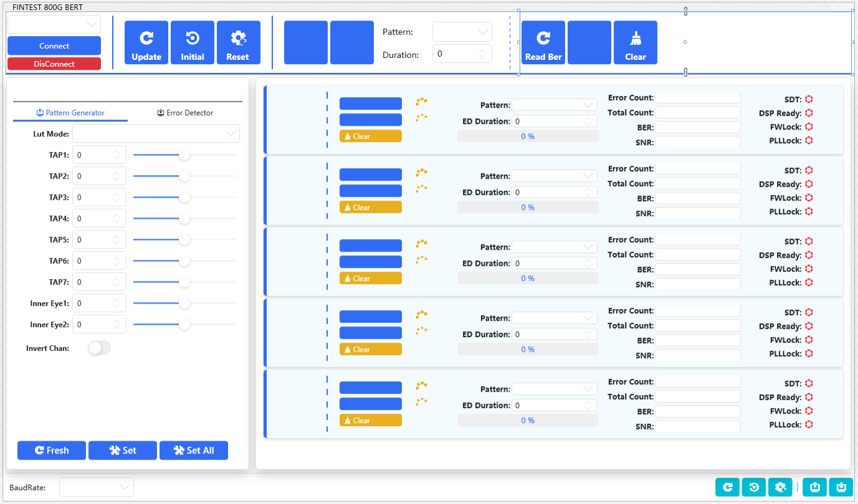Viewport: 858px width, 504px height.
Task: Click the screen download icon at bottom right
Action: pos(841,487)
